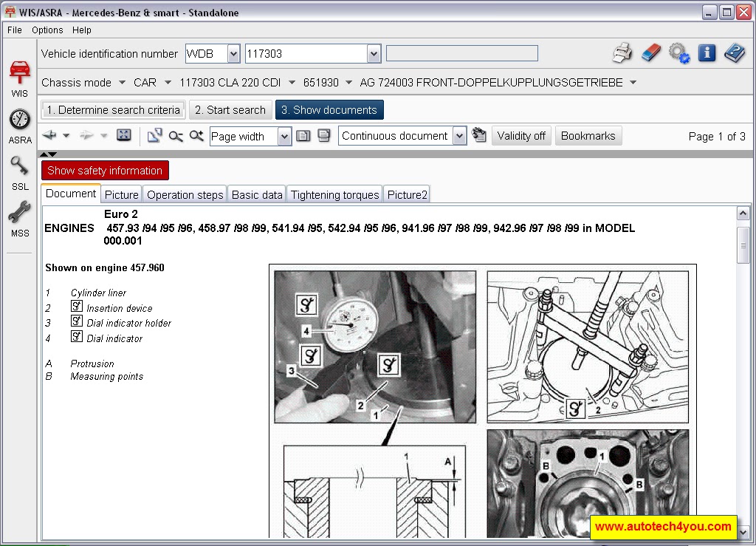Switch to the Tightening torques tab
This screenshot has height=546, width=756.
coord(335,194)
